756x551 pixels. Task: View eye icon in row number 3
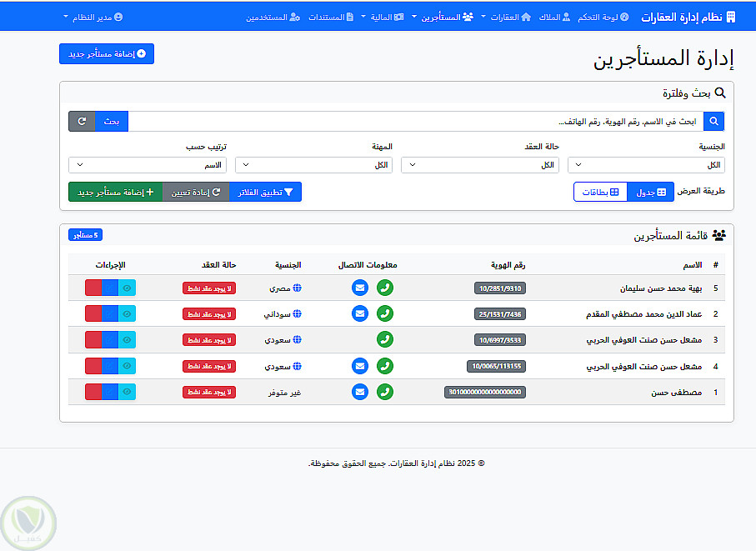point(128,340)
